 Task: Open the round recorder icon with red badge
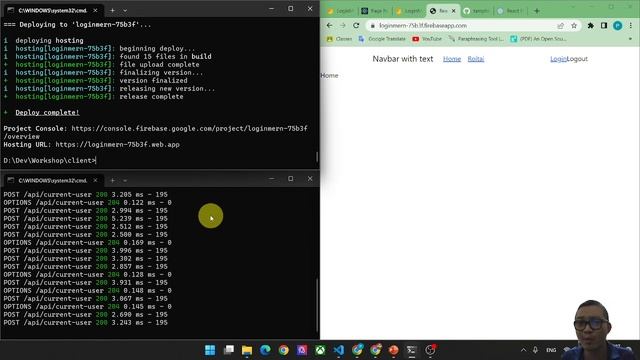click(430, 350)
